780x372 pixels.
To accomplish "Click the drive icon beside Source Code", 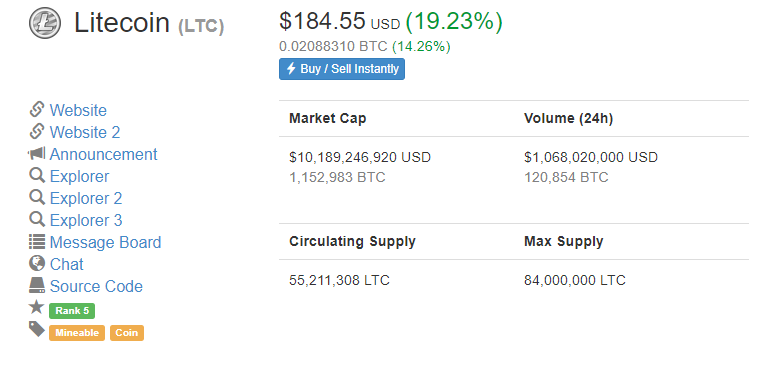I will [x=37, y=285].
